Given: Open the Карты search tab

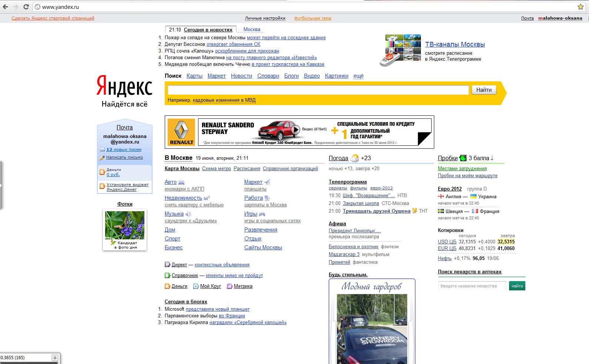Looking at the screenshot, I should coord(194,76).
